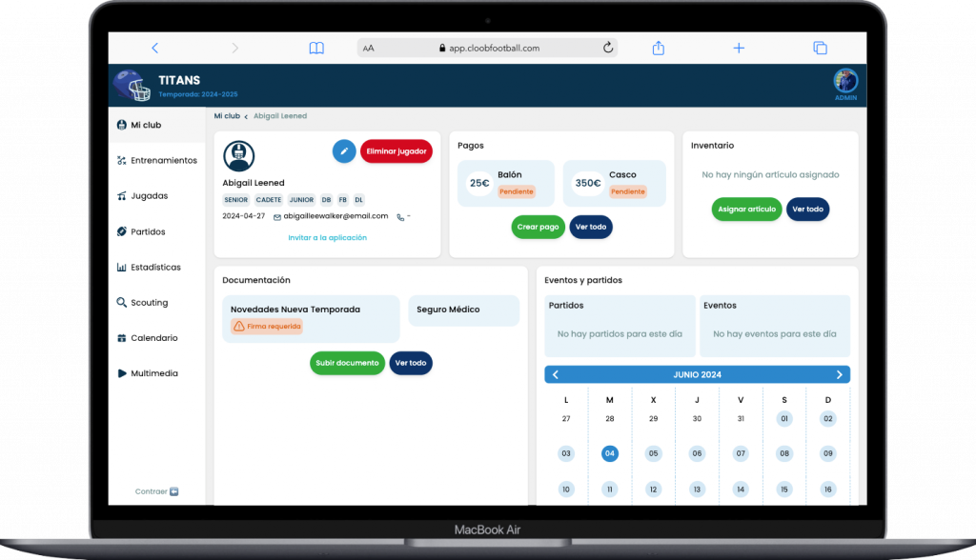Image resolution: width=976 pixels, height=560 pixels.
Task: Select day 04 in the June calendar
Action: click(610, 453)
